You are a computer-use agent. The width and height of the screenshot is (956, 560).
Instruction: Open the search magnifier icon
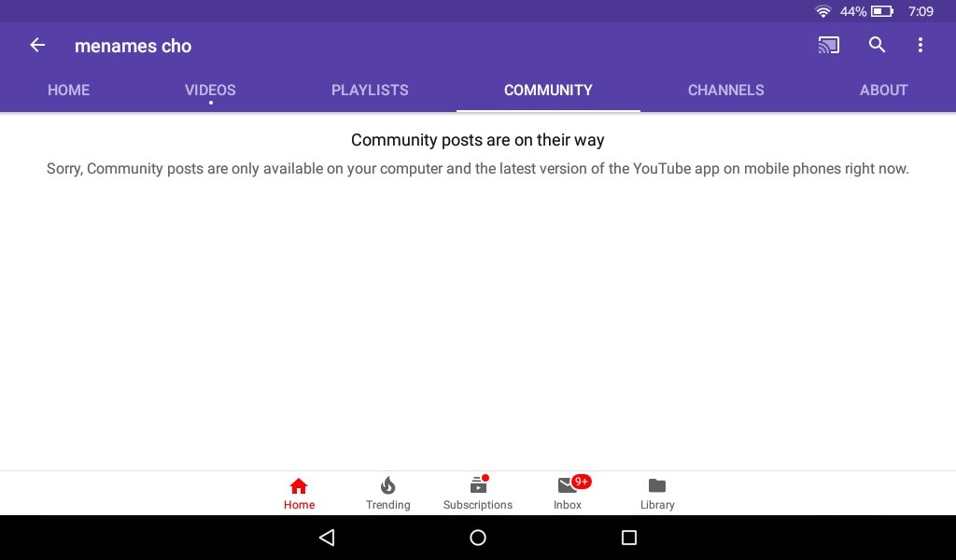point(877,45)
